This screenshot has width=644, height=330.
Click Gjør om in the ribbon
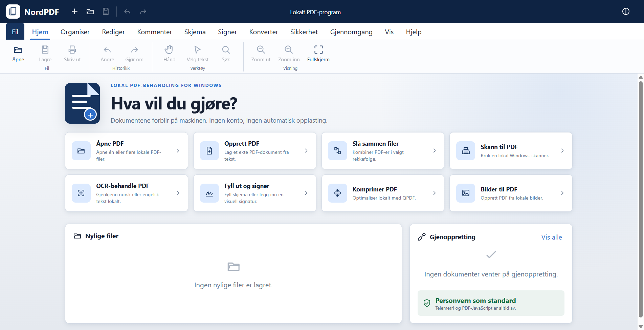tap(134, 54)
